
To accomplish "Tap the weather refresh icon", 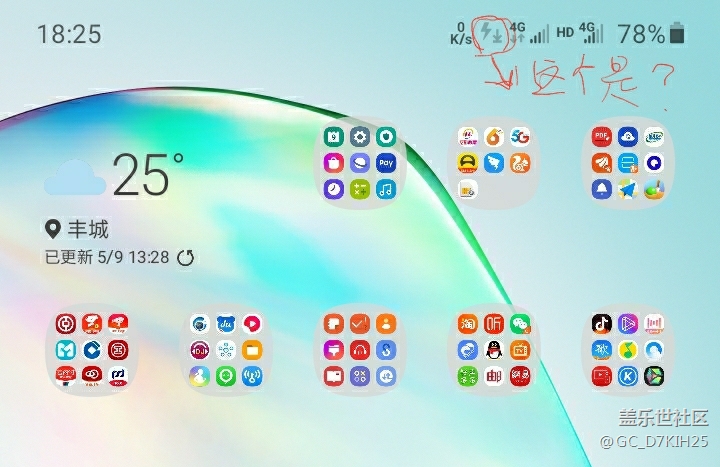I will click(186, 257).
